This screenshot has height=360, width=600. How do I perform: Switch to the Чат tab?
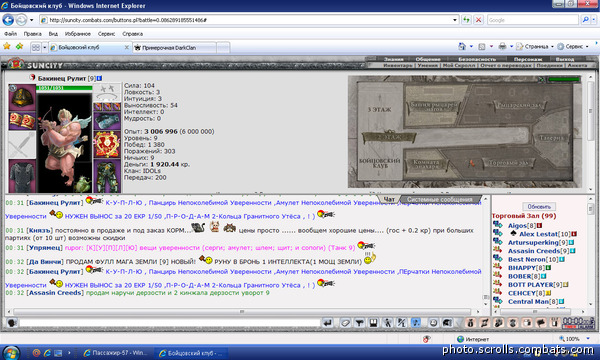click(x=389, y=199)
